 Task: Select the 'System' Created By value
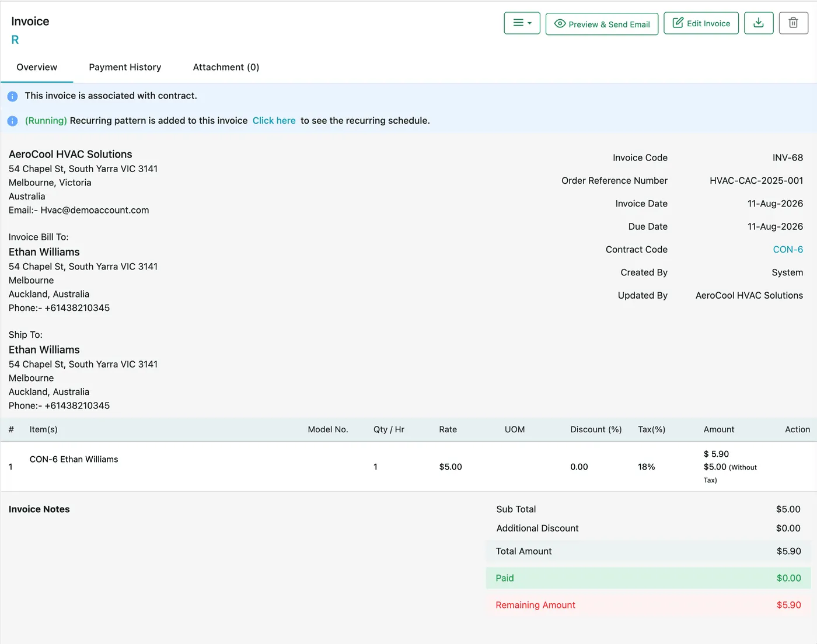(x=787, y=272)
